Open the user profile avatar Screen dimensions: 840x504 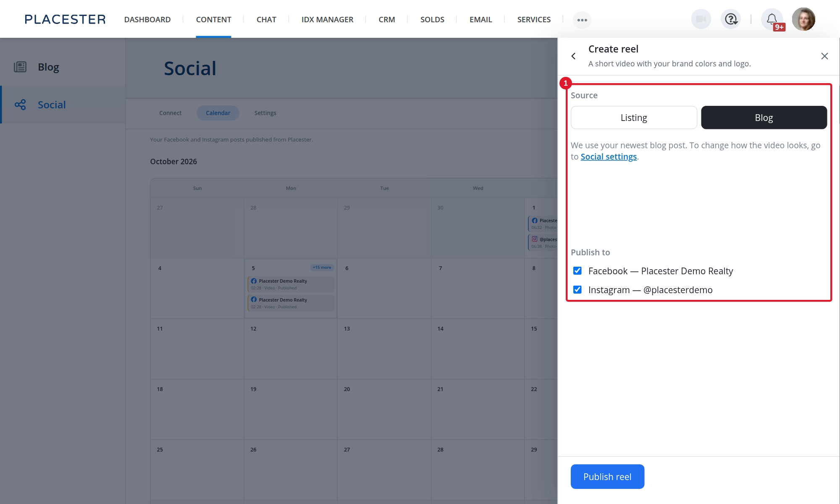tap(803, 19)
